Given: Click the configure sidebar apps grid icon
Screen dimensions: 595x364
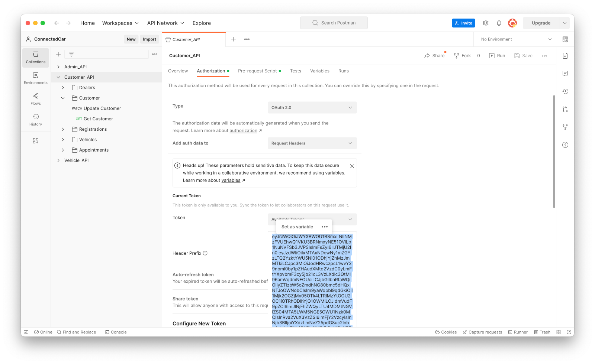Looking at the screenshot, I should [36, 141].
